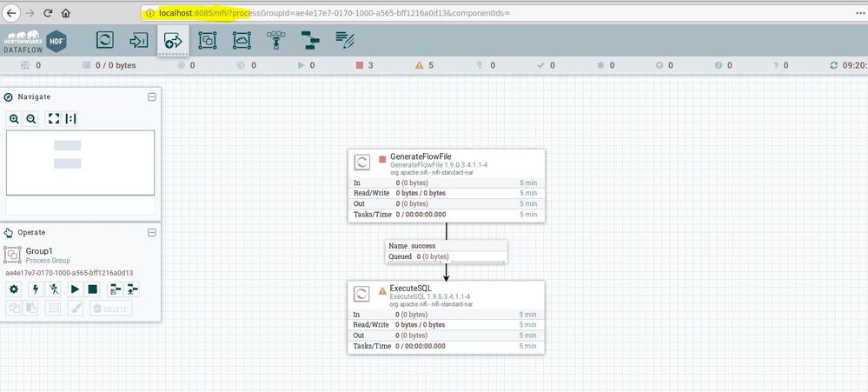The image size is (868, 392).
Task: Select the ExecuteSQL processor
Action: pos(447,317)
